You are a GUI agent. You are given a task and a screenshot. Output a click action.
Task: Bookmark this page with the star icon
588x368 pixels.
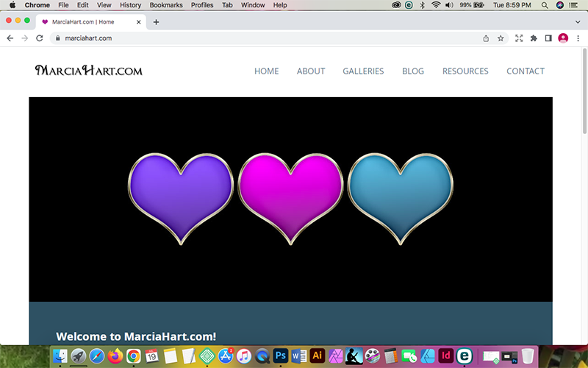[x=501, y=38]
